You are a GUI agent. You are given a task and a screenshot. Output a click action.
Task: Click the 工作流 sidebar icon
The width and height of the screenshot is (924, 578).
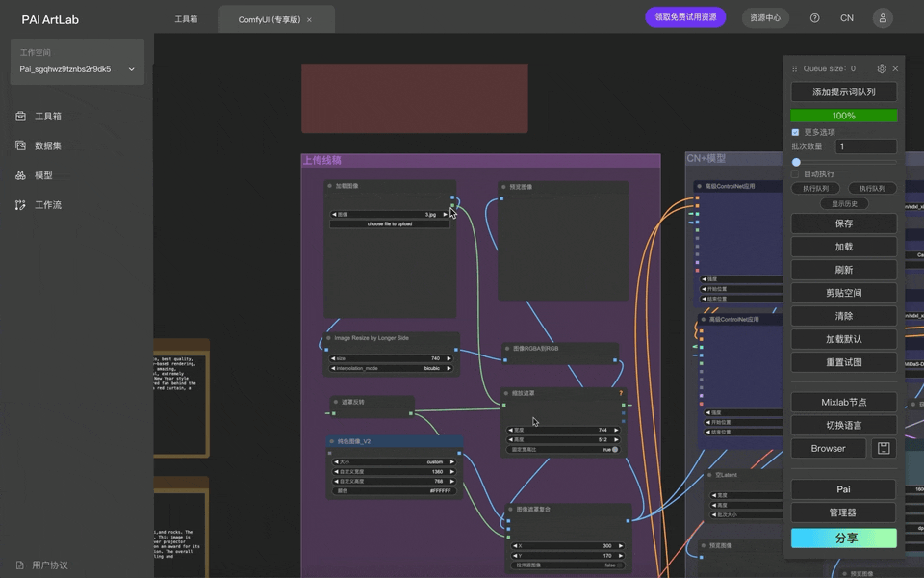pos(21,205)
